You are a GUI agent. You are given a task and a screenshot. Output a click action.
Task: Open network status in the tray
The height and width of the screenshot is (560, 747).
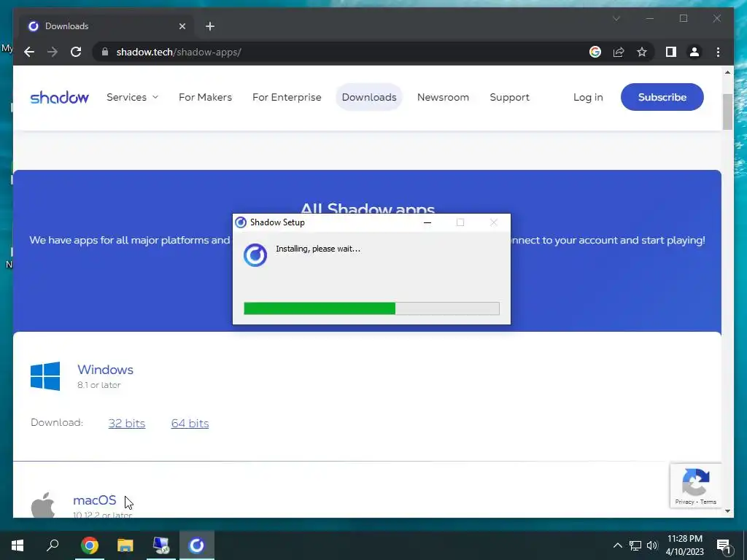(635, 545)
